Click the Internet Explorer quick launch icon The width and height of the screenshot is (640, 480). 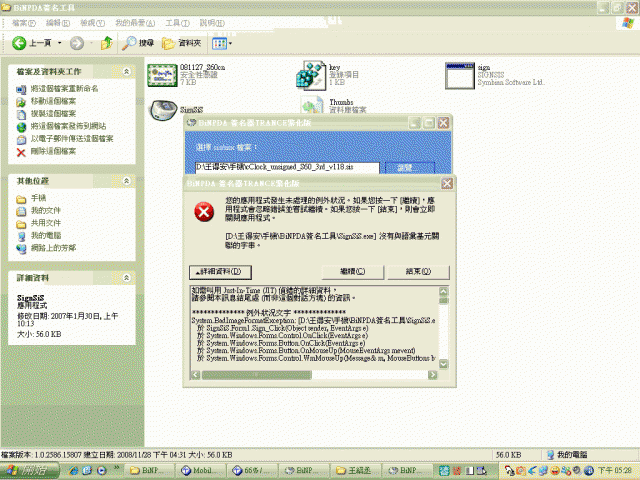click(73, 471)
